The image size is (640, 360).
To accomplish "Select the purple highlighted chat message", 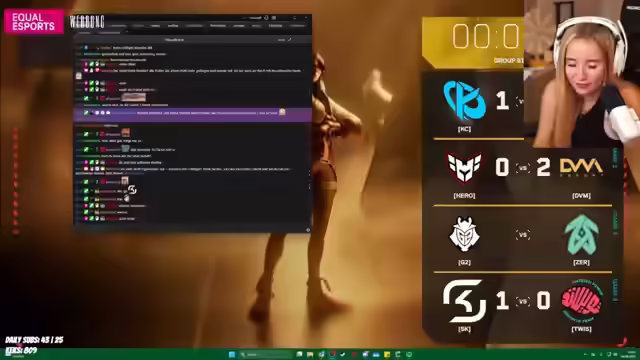I will 193,114.
